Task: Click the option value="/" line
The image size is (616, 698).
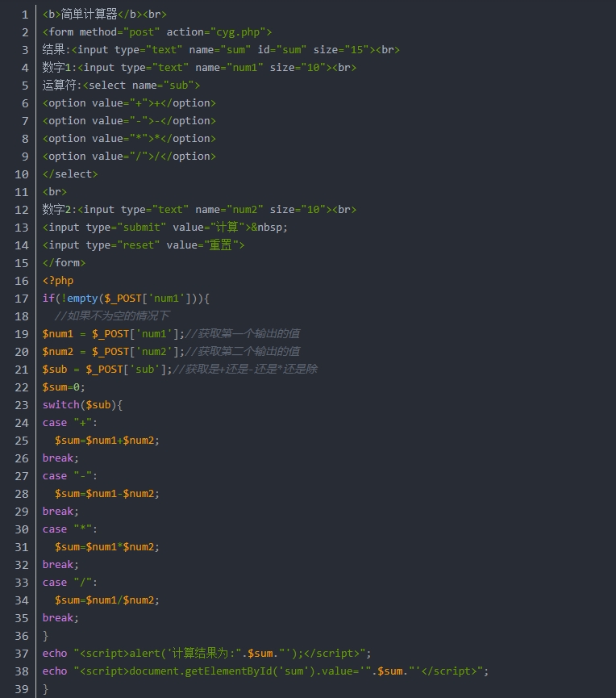Action: [129, 156]
